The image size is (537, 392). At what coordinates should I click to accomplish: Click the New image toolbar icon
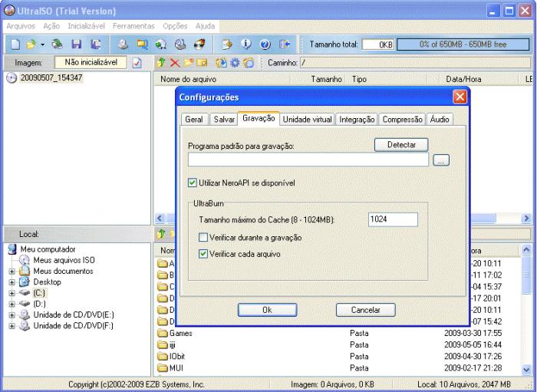(x=15, y=44)
